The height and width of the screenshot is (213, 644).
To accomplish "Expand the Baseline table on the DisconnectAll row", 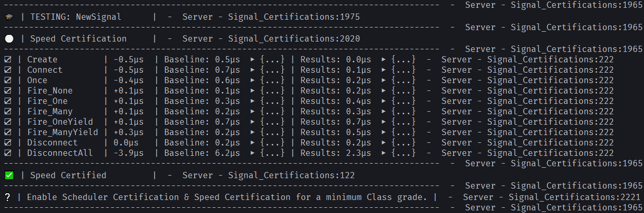I will [x=268, y=153].
